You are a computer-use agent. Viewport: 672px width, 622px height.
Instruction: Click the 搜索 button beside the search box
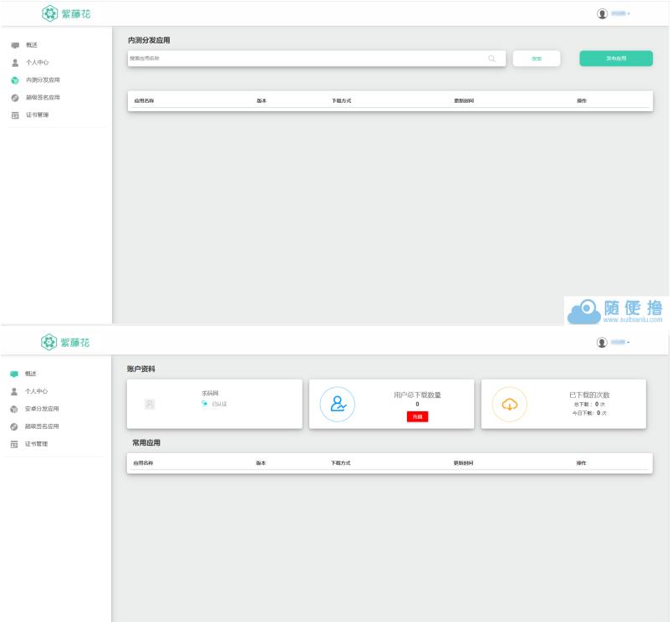coord(536,59)
